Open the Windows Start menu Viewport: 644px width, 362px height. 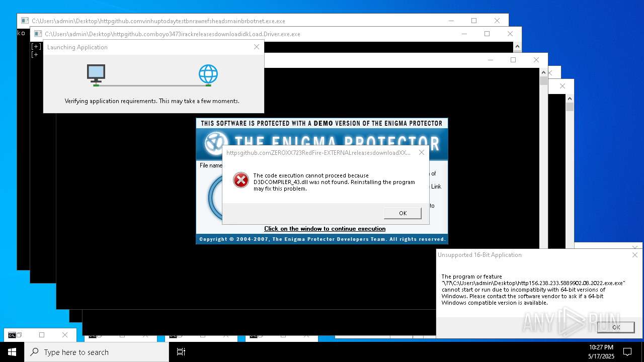(x=12, y=352)
